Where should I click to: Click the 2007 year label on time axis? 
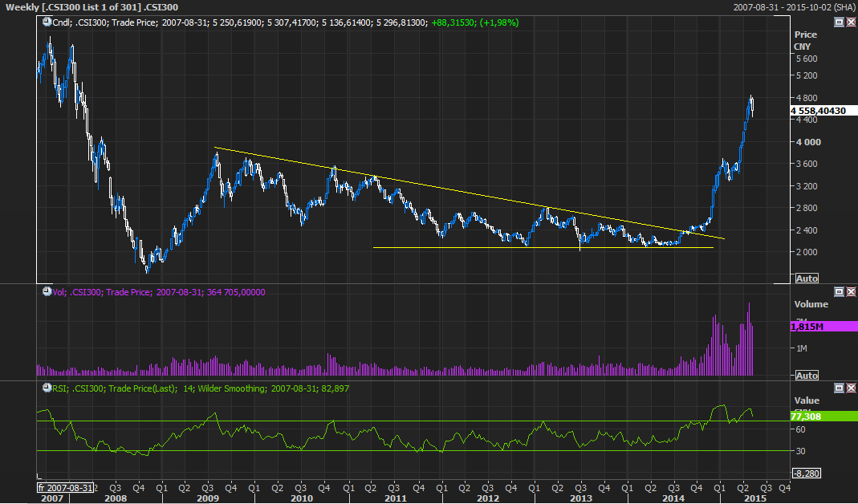[52, 498]
